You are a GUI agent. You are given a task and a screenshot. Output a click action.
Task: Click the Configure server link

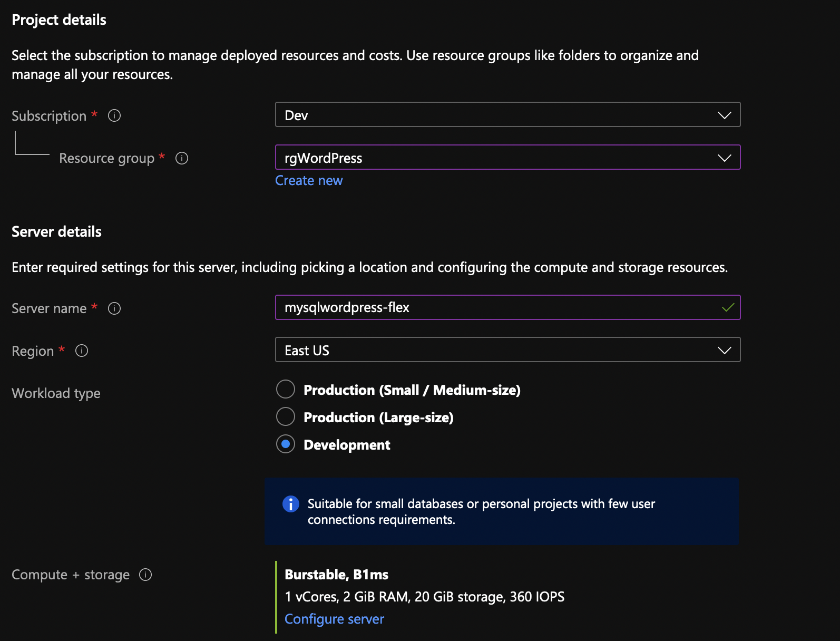334,619
